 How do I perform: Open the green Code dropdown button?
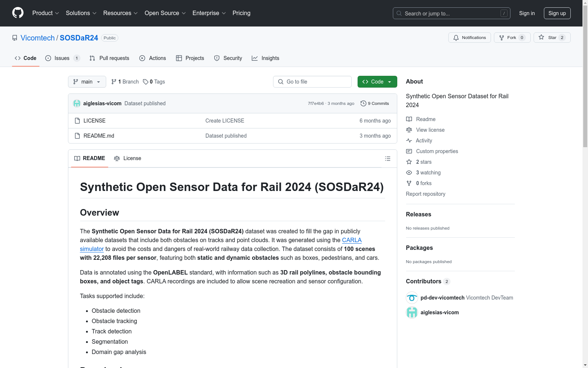(x=377, y=82)
